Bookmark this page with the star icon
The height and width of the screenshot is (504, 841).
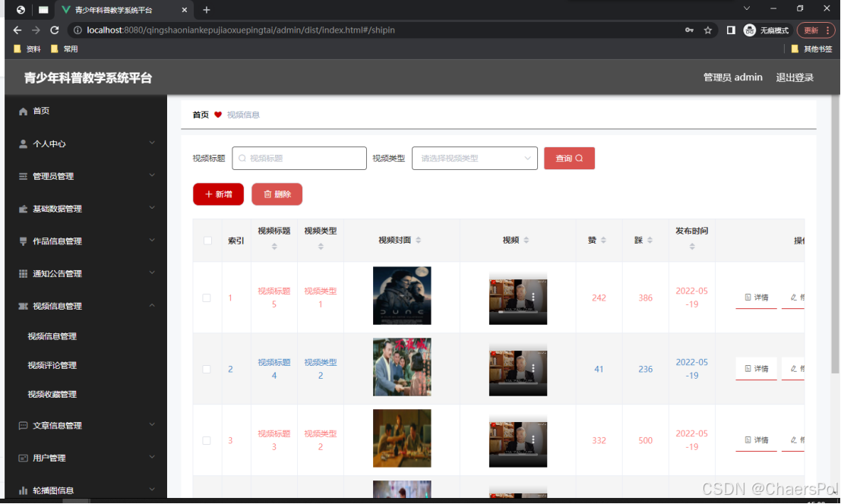tap(708, 30)
